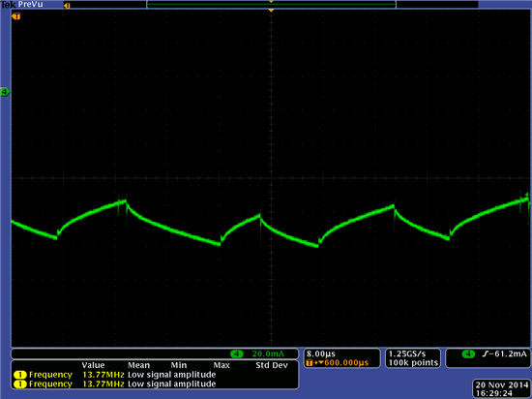The width and height of the screenshot is (532, 399).
Task: Click second yellow channel 1 Frequency measurement badge
Action: [x=20, y=384]
